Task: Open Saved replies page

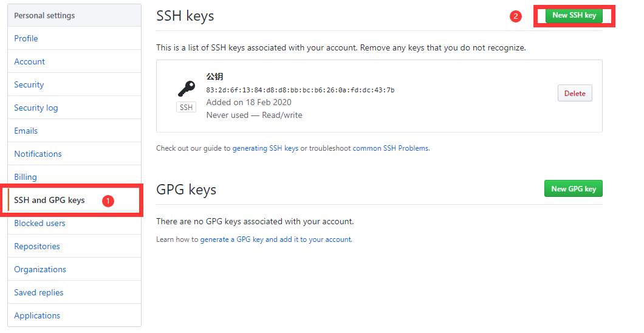Action: click(x=39, y=292)
